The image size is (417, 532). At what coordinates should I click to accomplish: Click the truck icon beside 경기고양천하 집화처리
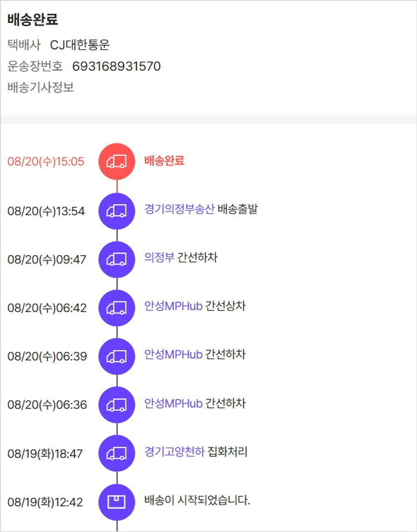117,453
